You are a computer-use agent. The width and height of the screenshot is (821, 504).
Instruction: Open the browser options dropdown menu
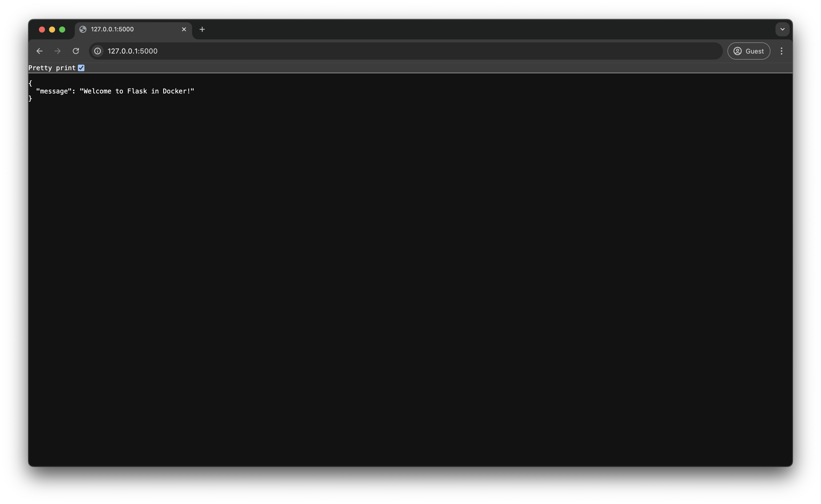[782, 51]
